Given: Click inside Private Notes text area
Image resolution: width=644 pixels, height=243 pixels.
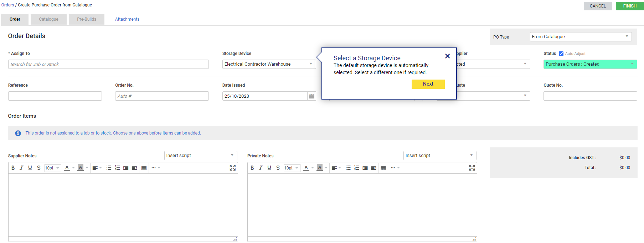Looking at the screenshot, I should [x=362, y=205].
